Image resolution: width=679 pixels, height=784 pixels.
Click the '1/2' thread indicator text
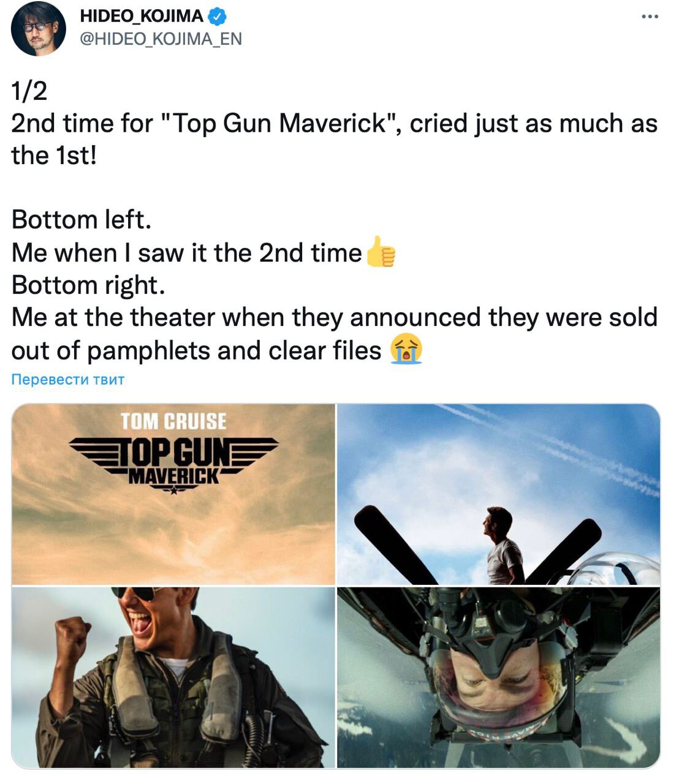[29, 91]
